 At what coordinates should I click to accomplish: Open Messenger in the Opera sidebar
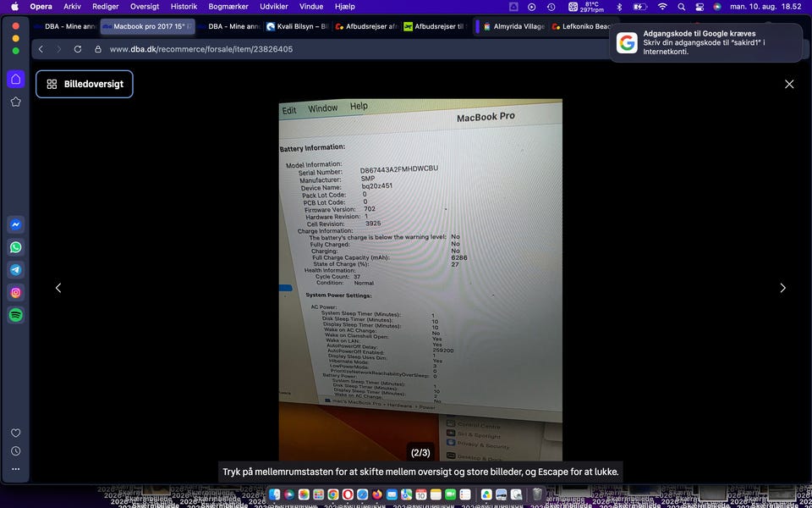pos(16,224)
